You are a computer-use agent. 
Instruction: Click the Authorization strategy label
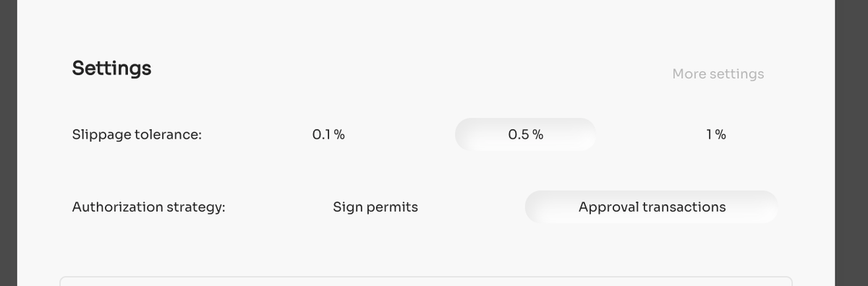[x=149, y=207]
